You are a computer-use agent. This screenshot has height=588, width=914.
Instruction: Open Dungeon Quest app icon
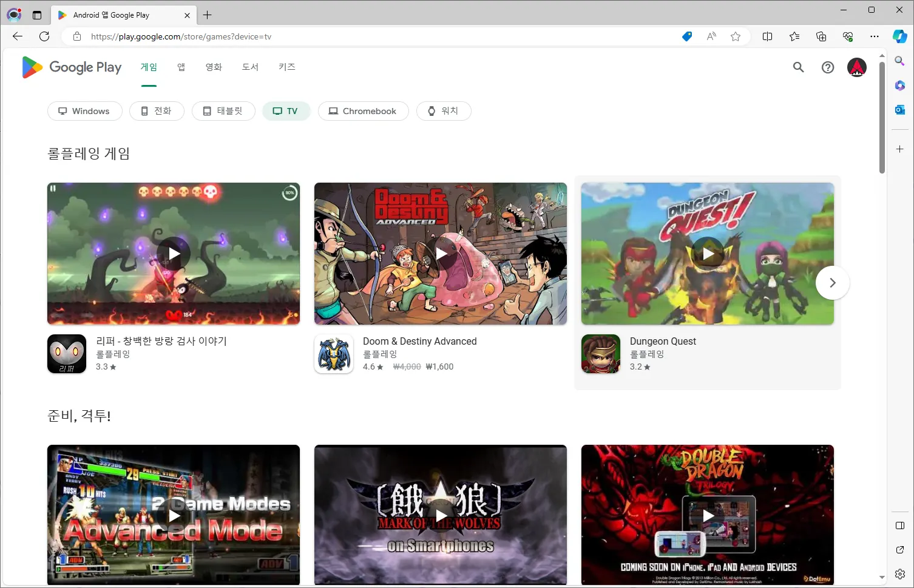point(601,354)
